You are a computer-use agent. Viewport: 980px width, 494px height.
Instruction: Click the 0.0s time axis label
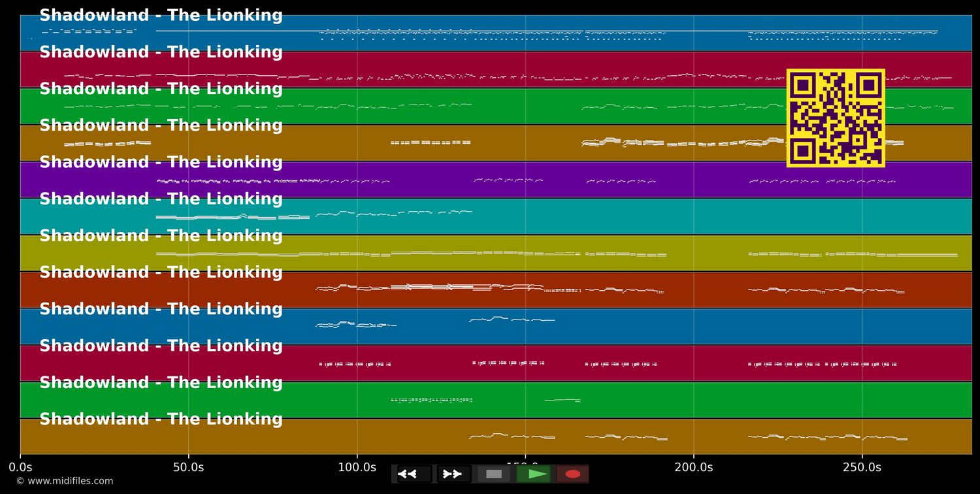tap(20, 467)
